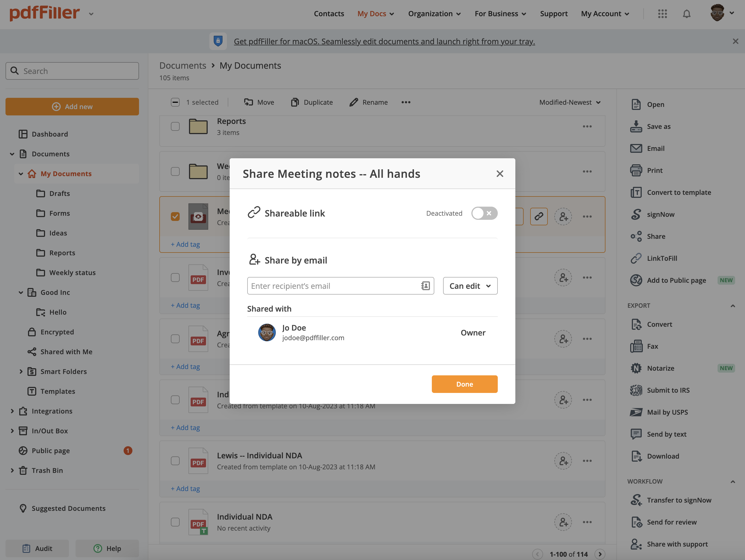Screen dimensions: 745x560
Task: Click the copy link icon on selected document
Action: tap(538, 216)
